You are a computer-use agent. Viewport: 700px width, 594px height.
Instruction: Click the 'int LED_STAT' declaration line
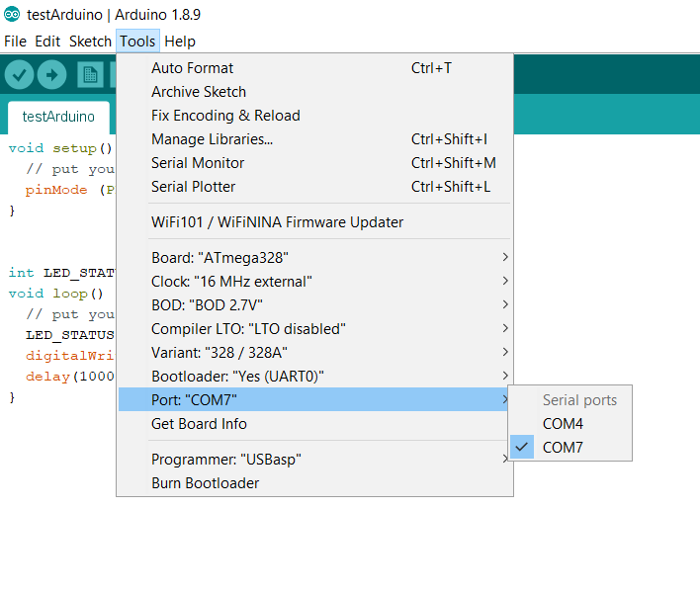click(61, 272)
